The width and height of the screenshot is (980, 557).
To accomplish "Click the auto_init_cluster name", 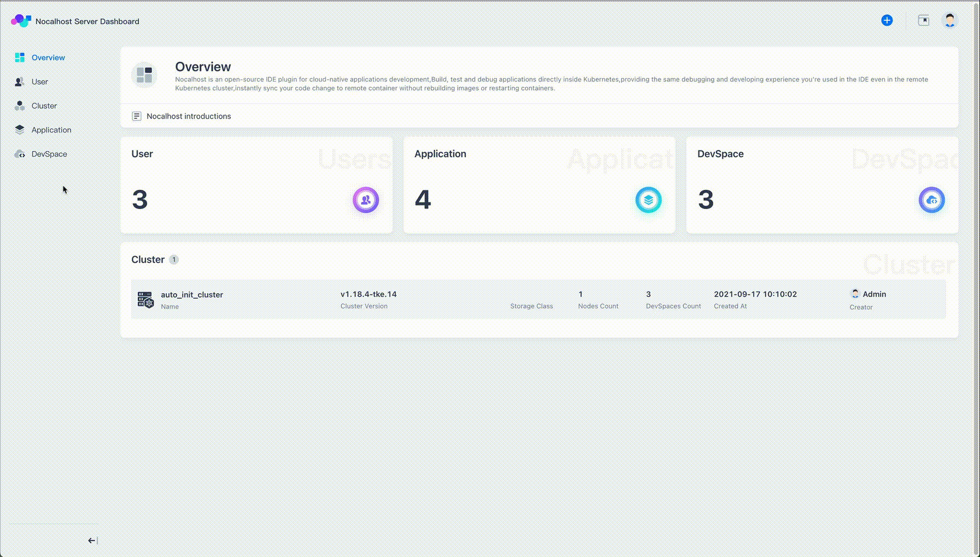I will 192,294.
